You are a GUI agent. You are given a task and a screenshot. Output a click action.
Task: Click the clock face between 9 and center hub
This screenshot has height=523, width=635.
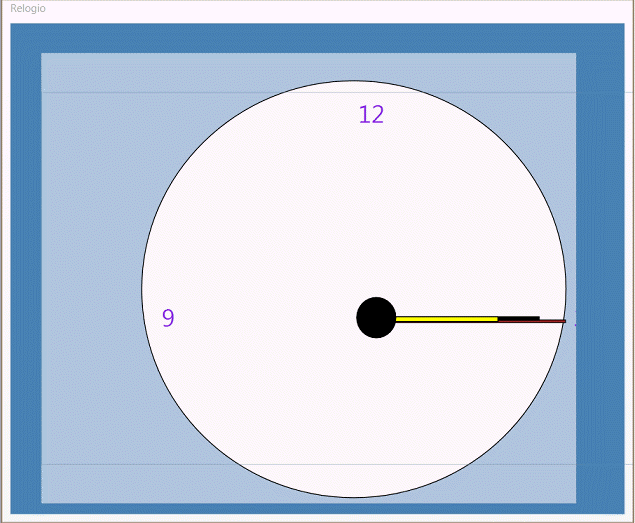click(x=265, y=318)
